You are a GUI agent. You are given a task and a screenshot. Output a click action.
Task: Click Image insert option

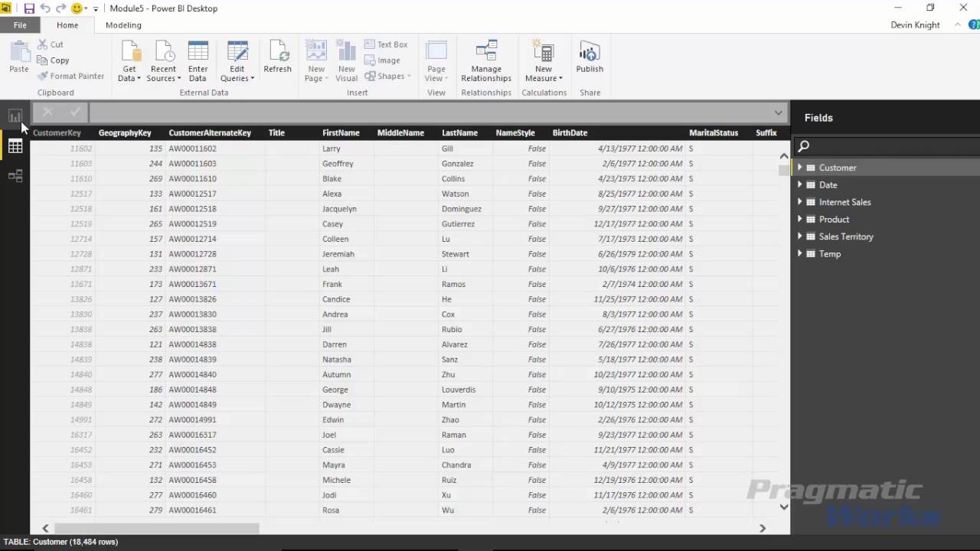tap(383, 60)
